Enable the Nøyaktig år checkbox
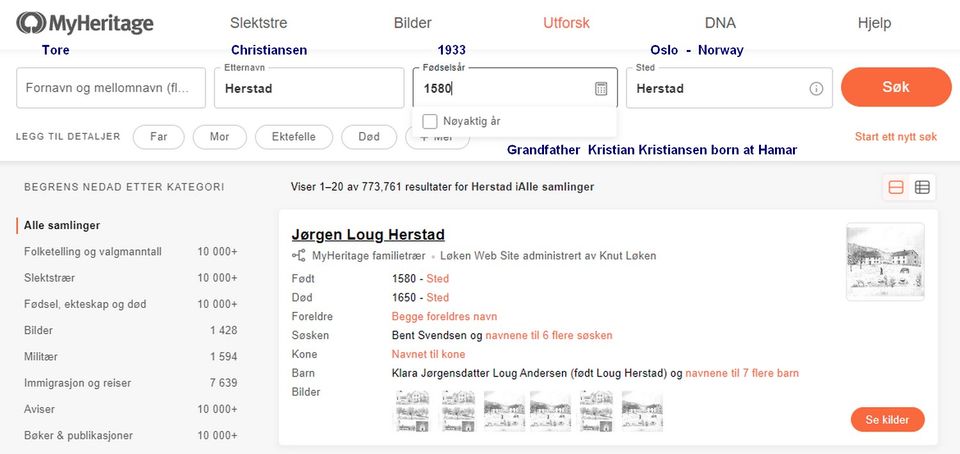The image size is (960, 454). [430, 121]
